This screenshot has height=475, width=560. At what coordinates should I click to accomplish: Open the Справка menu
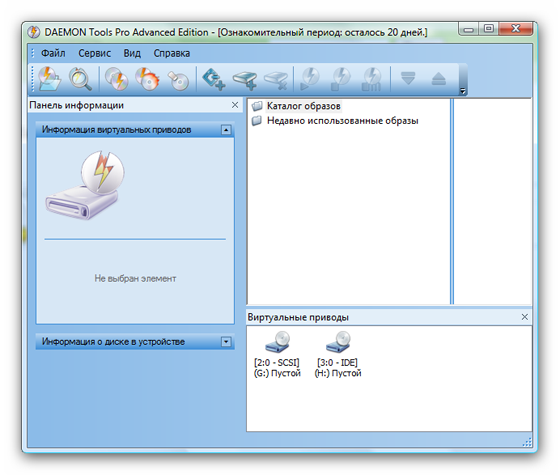(171, 53)
